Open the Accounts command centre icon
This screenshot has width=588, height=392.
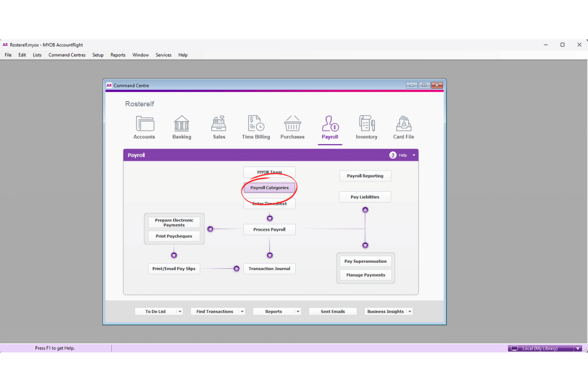click(144, 123)
